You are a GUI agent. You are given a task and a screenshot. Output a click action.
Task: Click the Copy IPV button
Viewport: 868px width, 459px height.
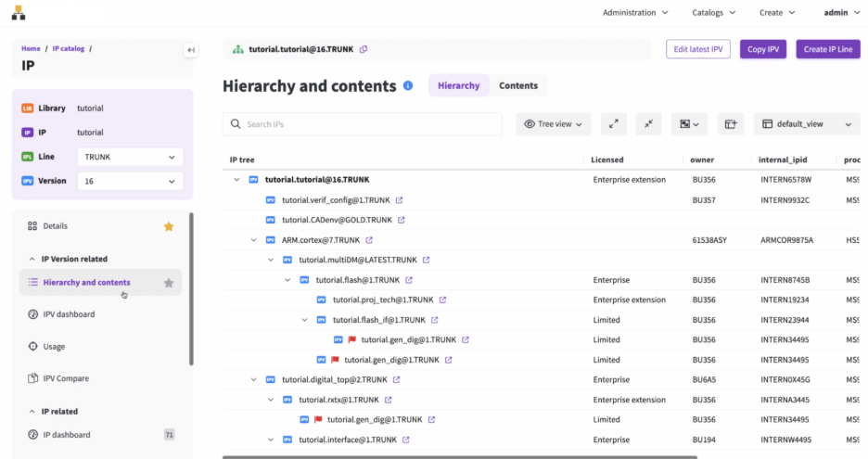coord(763,49)
